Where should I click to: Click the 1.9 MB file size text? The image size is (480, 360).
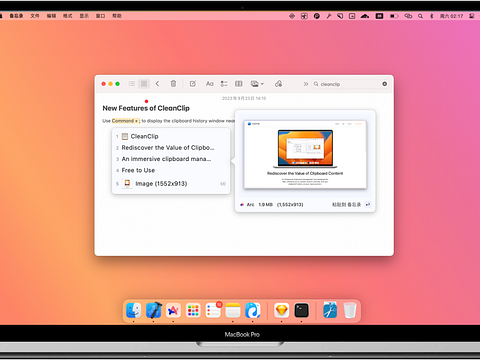266,205
